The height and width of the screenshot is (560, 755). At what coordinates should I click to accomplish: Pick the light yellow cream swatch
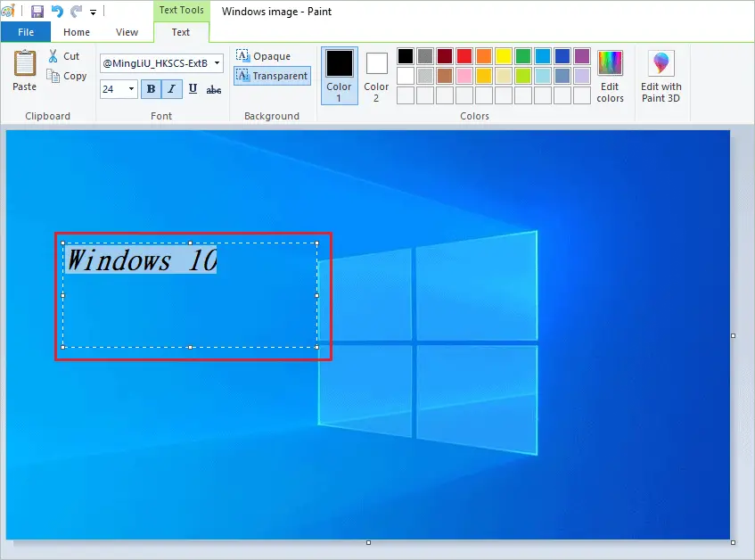[504, 76]
